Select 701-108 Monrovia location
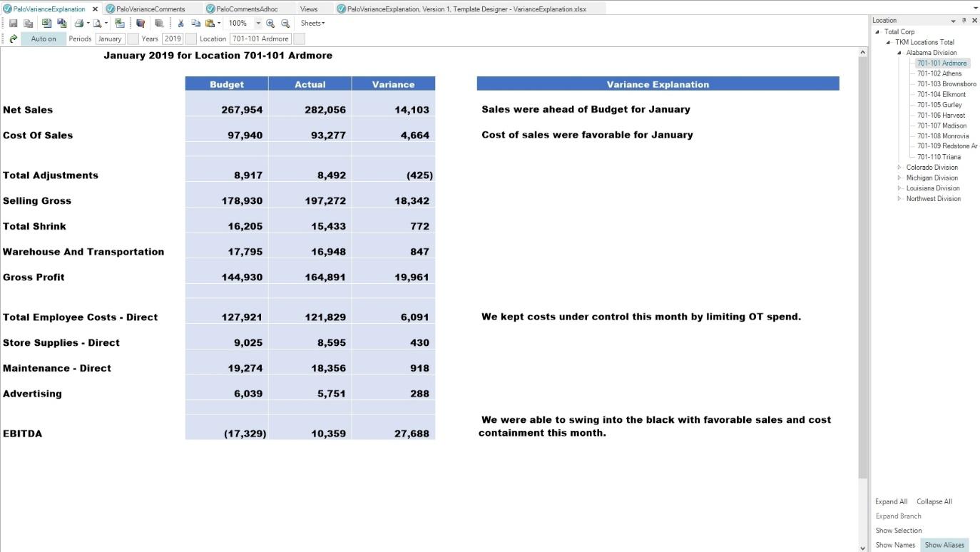The image size is (980, 552). 943,136
